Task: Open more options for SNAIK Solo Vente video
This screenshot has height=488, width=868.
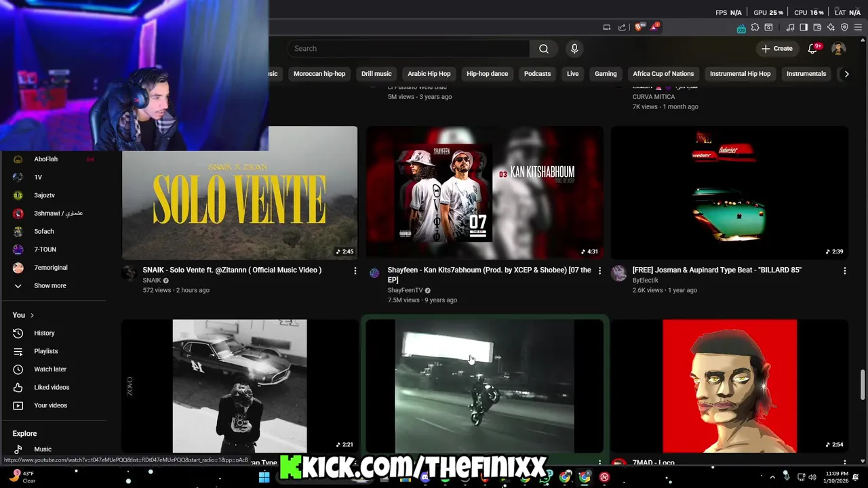Action: 355,270
